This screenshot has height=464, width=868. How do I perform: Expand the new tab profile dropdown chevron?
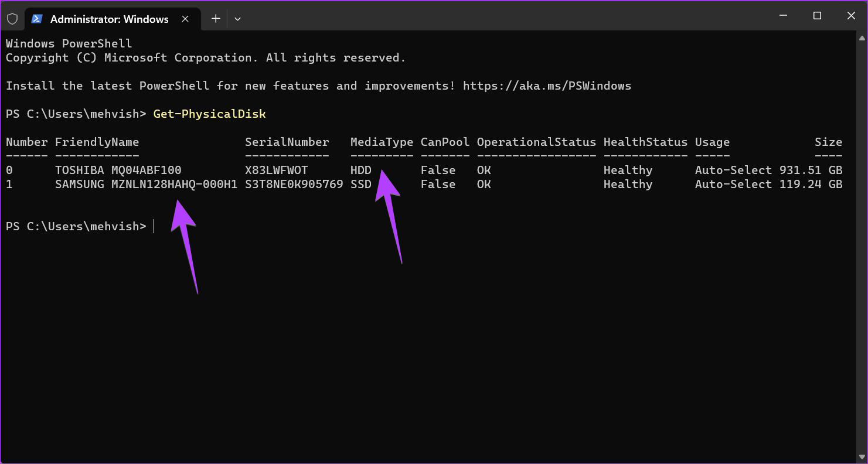point(237,19)
